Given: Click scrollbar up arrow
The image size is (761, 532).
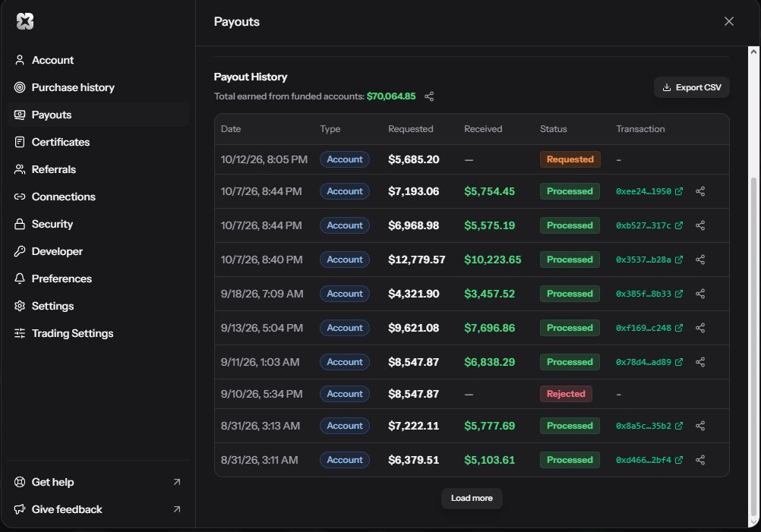Looking at the screenshot, I should (753, 52).
